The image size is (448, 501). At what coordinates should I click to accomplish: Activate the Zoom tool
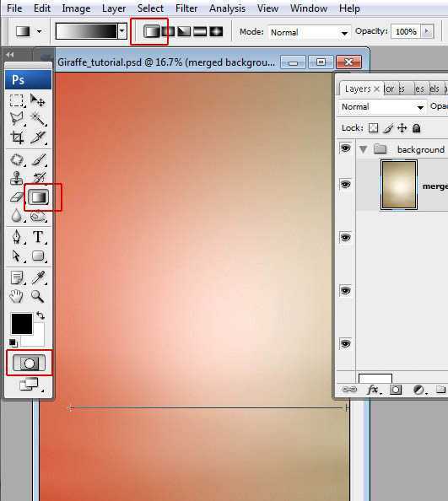click(38, 297)
